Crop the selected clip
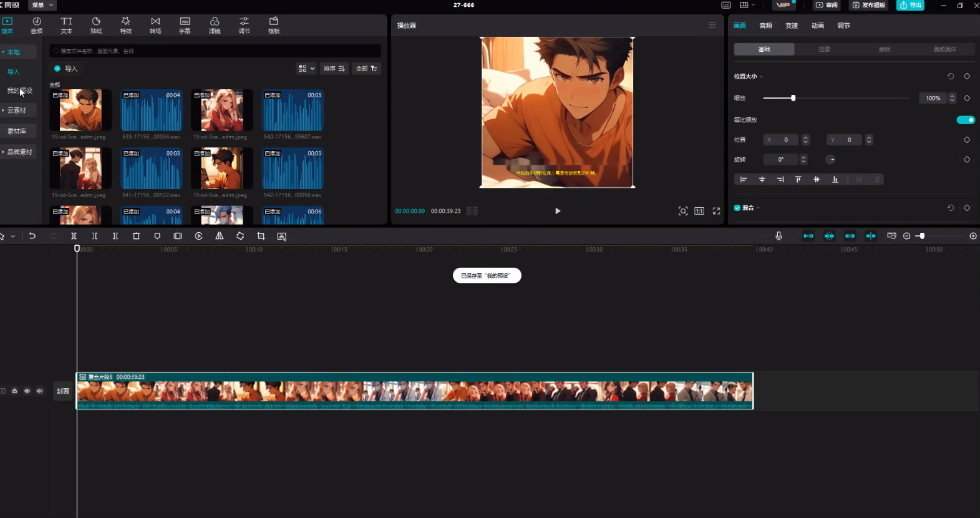 pos(261,236)
